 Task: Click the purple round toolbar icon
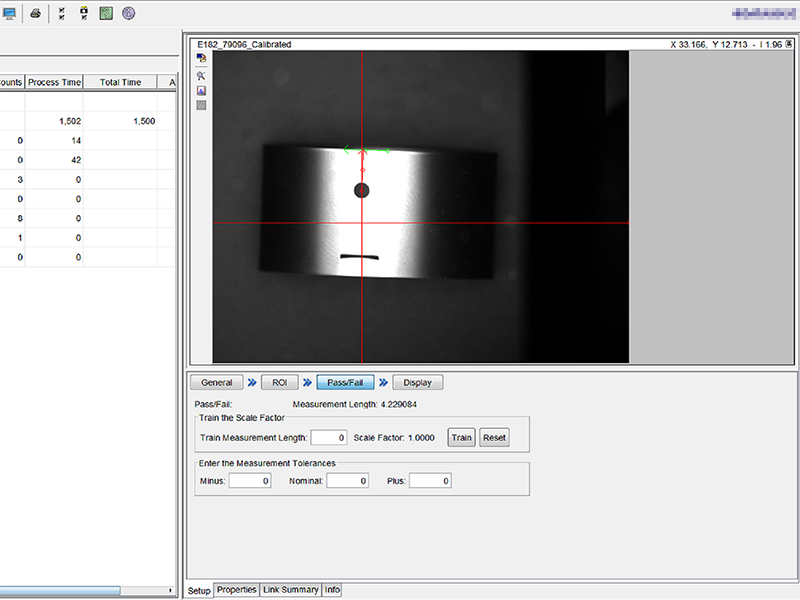pyautogui.click(x=128, y=14)
